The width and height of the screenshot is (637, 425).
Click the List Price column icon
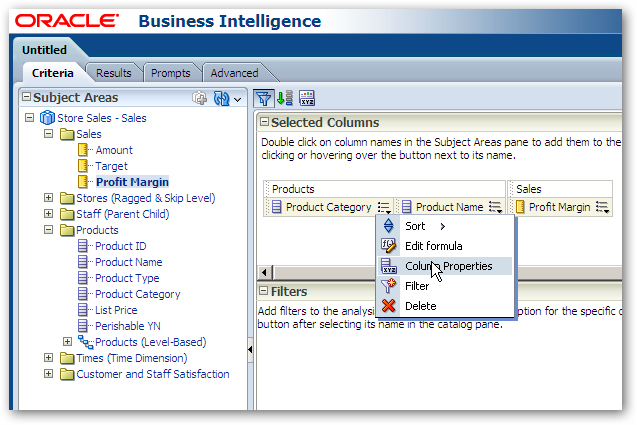[82, 310]
